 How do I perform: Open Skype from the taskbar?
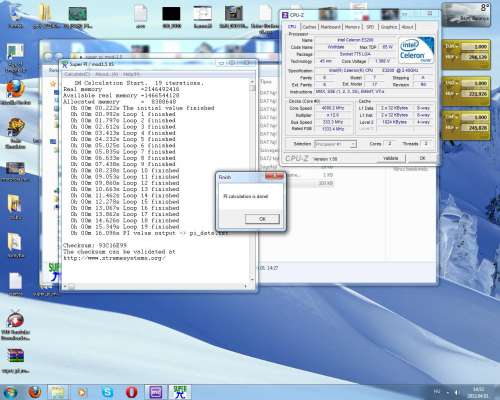point(107,392)
